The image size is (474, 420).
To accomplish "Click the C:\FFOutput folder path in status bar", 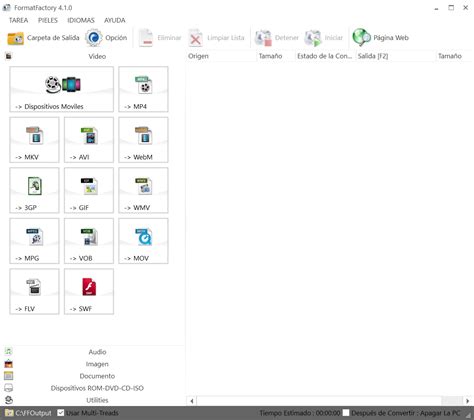I will (x=29, y=413).
